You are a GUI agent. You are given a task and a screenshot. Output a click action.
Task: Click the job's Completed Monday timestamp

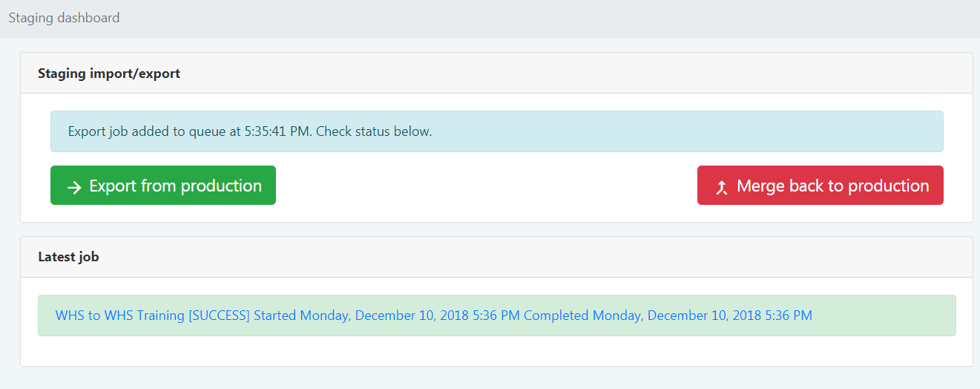click(668, 316)
